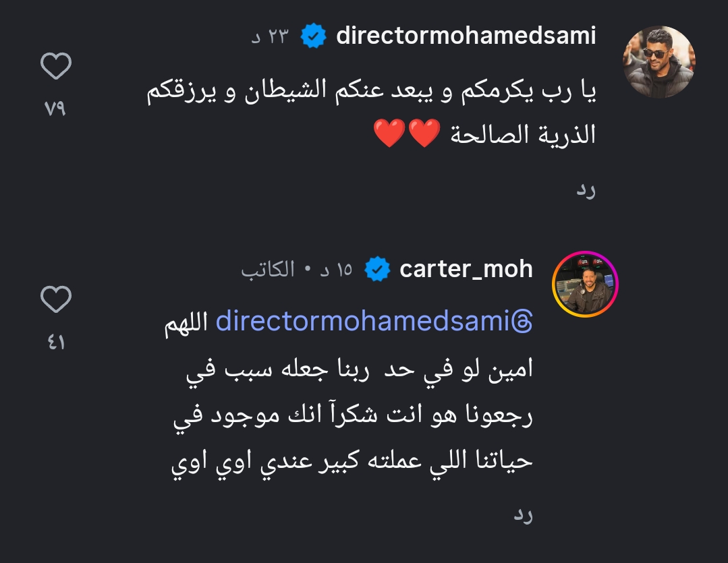
Task: Reply to carter_moh's comment via رد
Action: [523, 516]
